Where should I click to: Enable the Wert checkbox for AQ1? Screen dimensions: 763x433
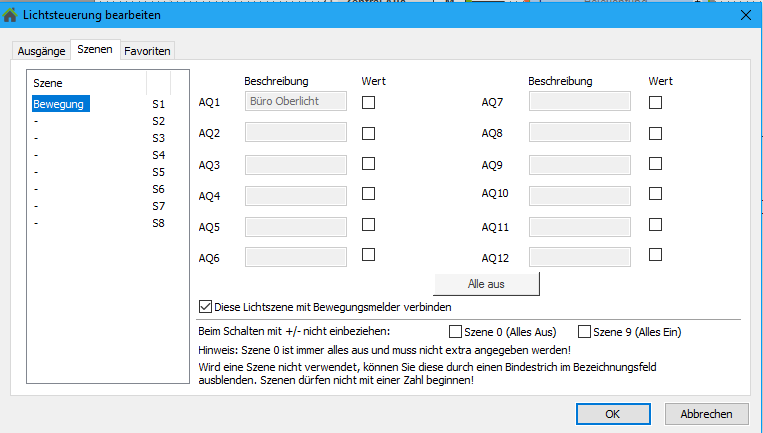pos(369,102)
